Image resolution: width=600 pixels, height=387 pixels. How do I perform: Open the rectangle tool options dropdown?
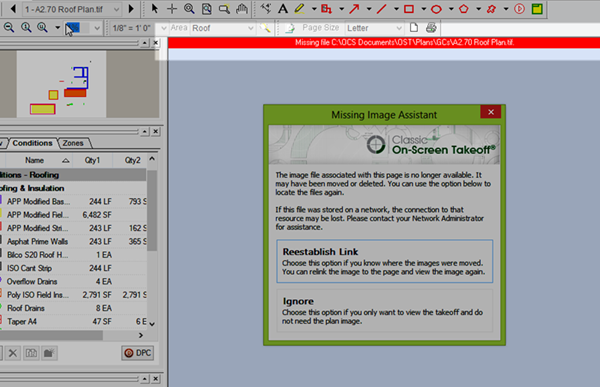(x=424, y=8)
